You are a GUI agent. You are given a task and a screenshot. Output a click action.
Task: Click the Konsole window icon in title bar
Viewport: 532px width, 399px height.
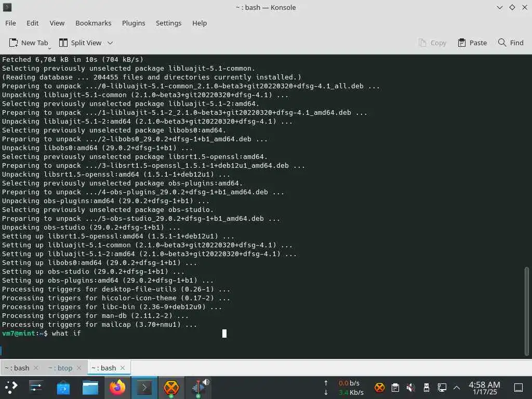[7, 7]
